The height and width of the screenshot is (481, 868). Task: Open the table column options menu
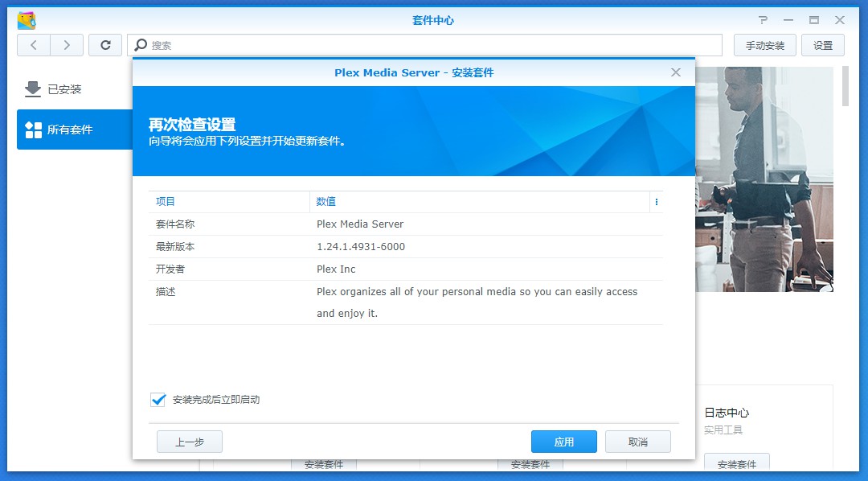[657, 202]
